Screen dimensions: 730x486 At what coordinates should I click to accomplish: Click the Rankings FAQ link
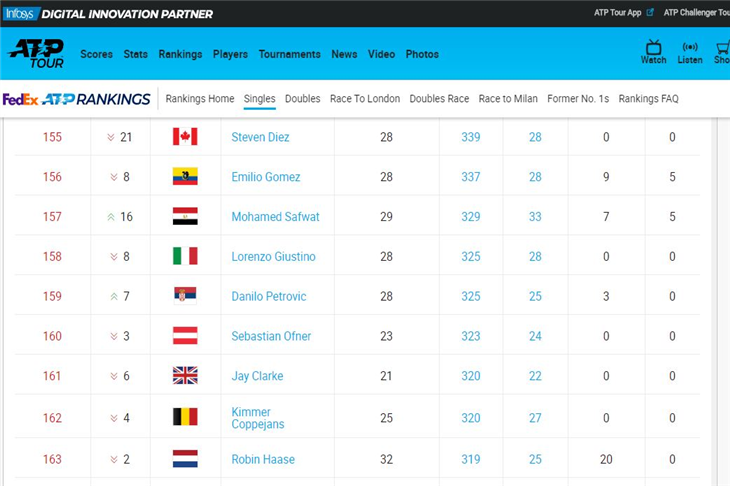point(649,99)
